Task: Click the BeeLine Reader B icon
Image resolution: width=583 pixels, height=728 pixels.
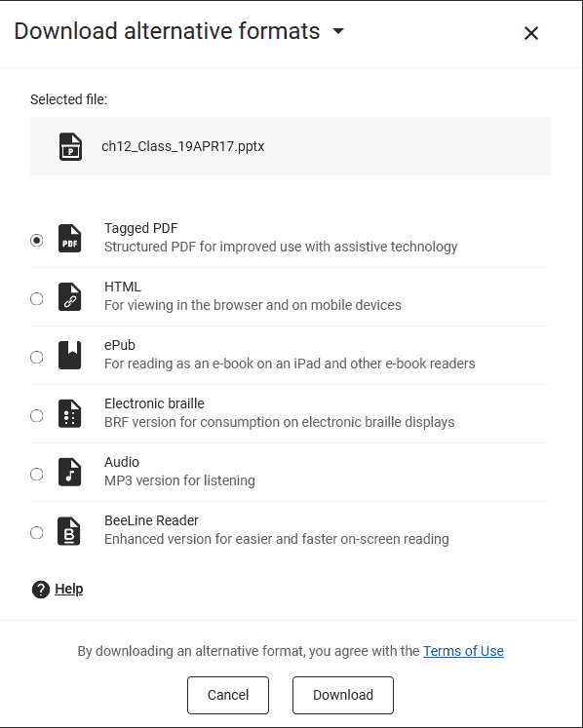Action: click(69, 531)
